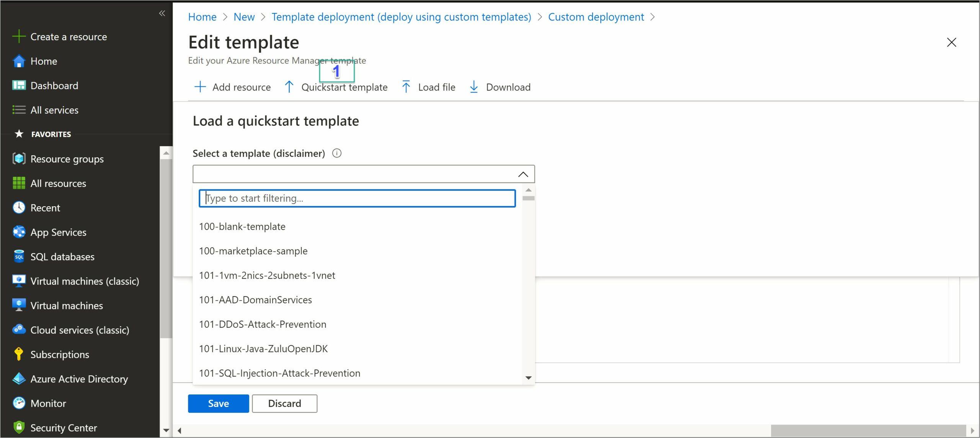Open Create a resource in sidebar
980x438 pixels.
69,37
